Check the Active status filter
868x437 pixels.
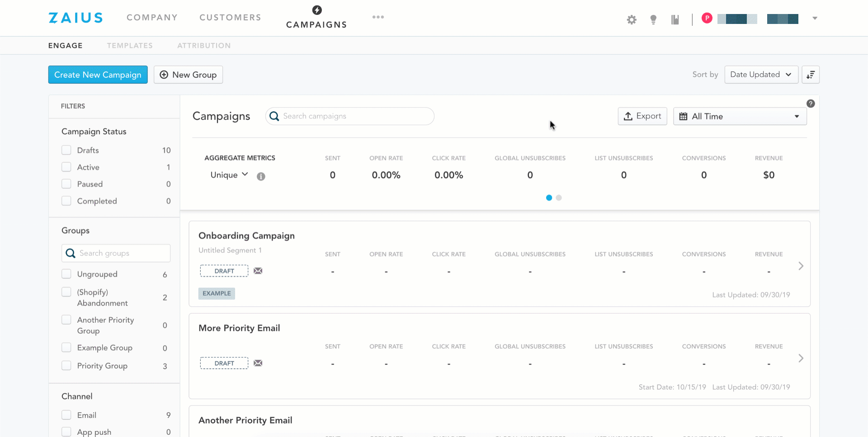coord(66,167)
